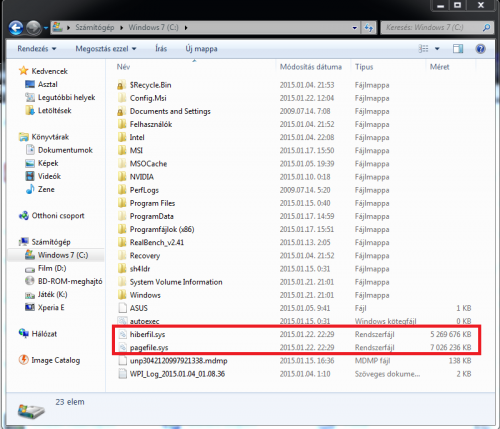
Task: Open Help with the question mark icon
Action: coord(480,49)
